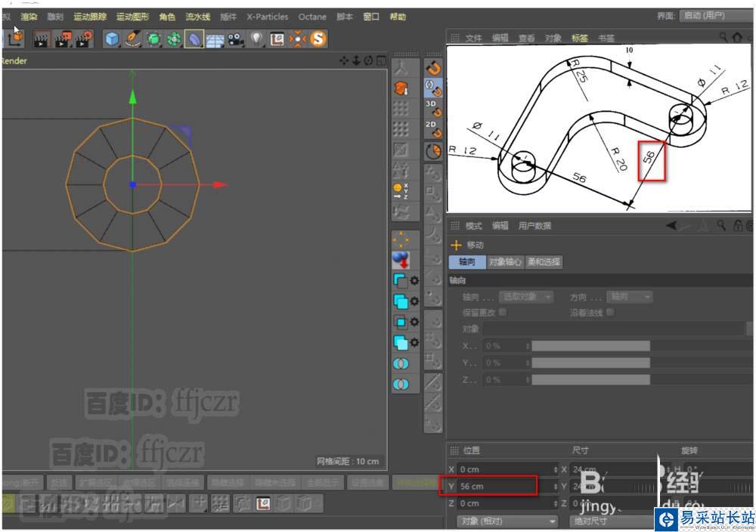Viewport: 756px width, 532px height.
Task: Open render settings clapperboard gear icon
Action: pyautogui.click(x=83, y=39)
